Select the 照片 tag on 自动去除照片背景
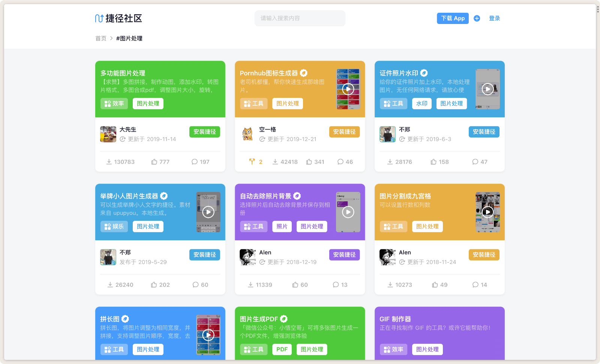600x364 pixels. [282, 226]
